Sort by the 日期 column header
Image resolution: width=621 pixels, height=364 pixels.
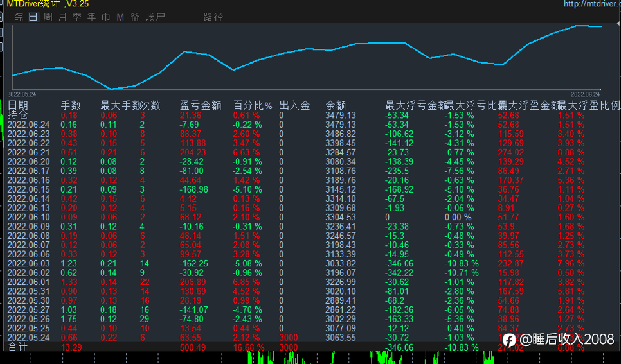tap(18, 105)
